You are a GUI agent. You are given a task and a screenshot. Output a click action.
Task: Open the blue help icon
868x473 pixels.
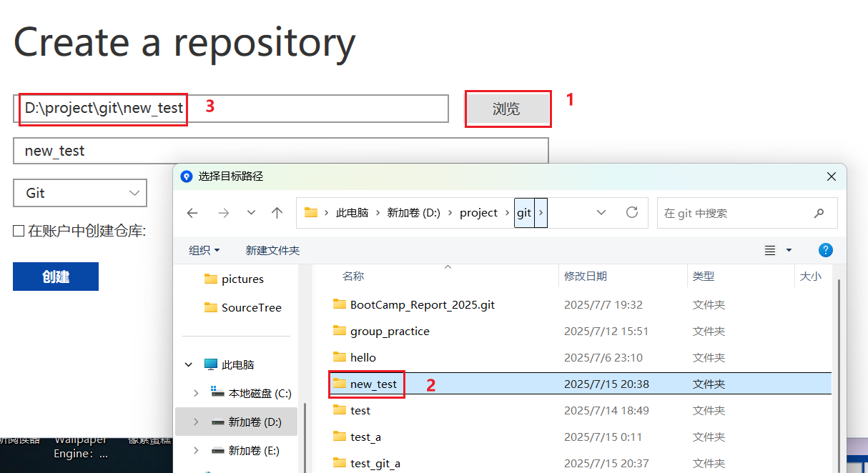(826, 250)
